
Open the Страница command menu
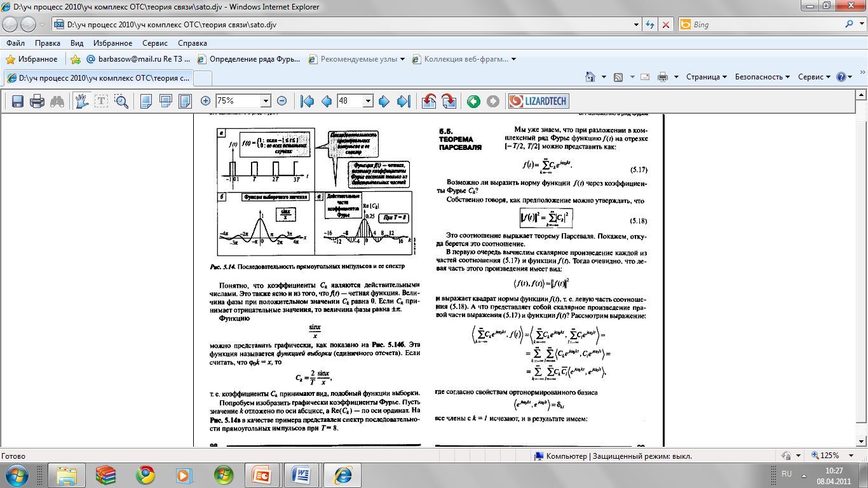click(707, 77)
